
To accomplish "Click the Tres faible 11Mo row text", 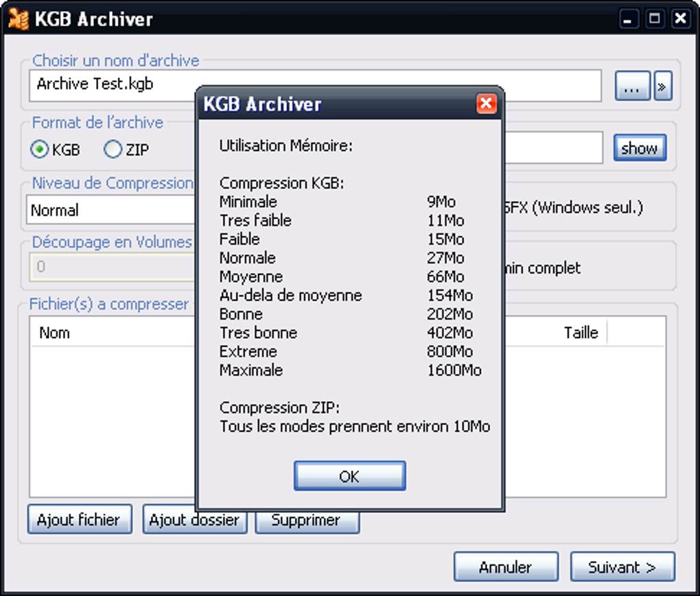I will pyautogui.click(x=342, y=220).
